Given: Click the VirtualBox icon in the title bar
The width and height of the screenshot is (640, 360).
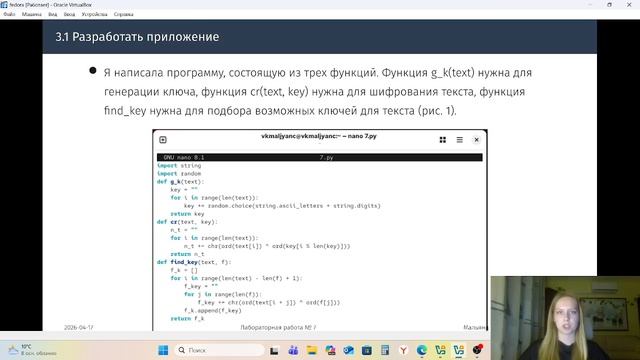Looking at the screenshot, I should click(x=4, y=4).
